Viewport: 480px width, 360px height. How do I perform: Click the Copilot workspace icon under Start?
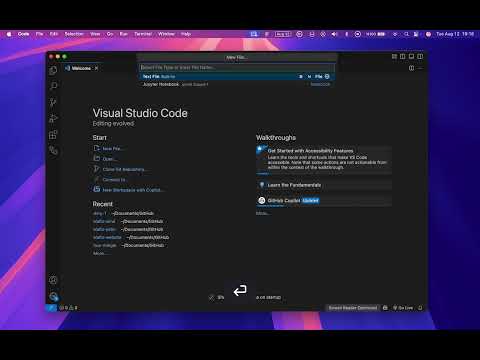point(97,189)
